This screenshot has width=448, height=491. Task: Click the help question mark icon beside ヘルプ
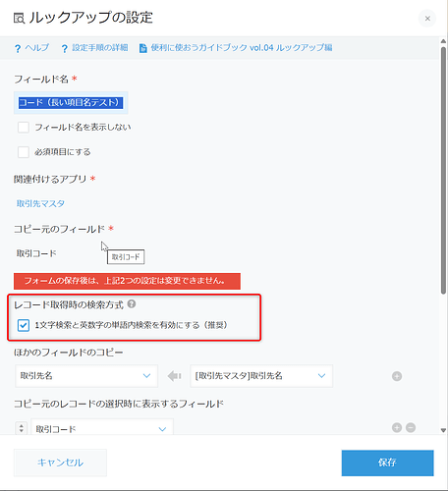[x=18, y=49]
